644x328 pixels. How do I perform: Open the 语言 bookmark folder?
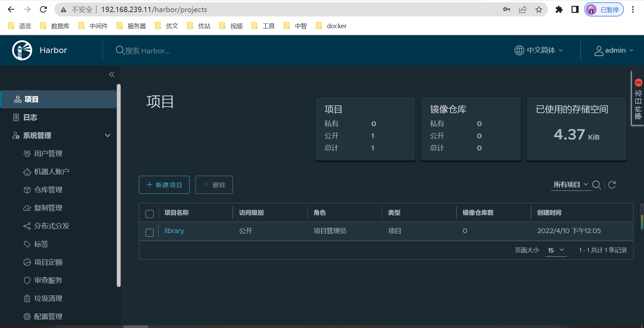pyautogui.click(x=19, y=26)
